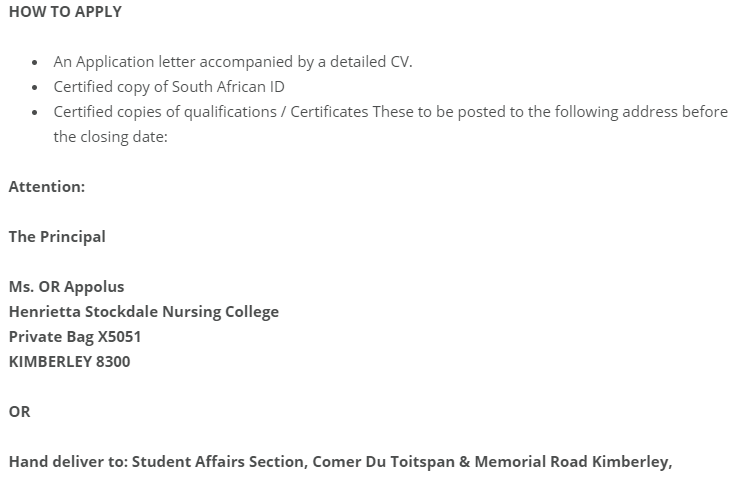
Task: Click 'Student Affairs Section' in last line
Action: 220,462
